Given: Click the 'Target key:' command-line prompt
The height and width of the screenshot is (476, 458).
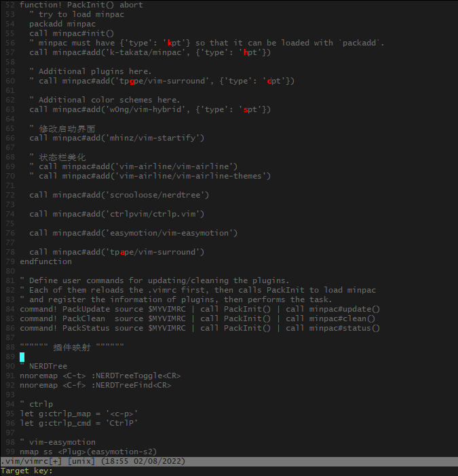Looking at the screenshot, I should [x=26, y=471].
